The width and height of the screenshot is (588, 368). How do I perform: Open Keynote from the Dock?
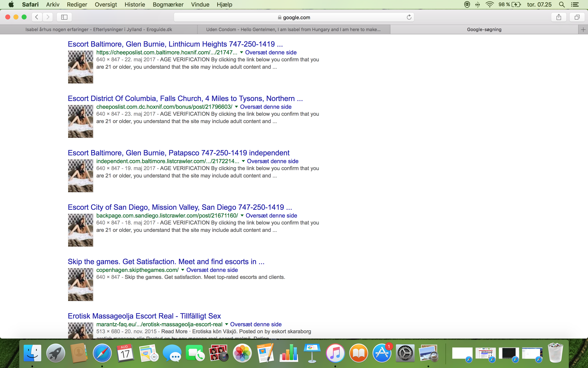312,353
